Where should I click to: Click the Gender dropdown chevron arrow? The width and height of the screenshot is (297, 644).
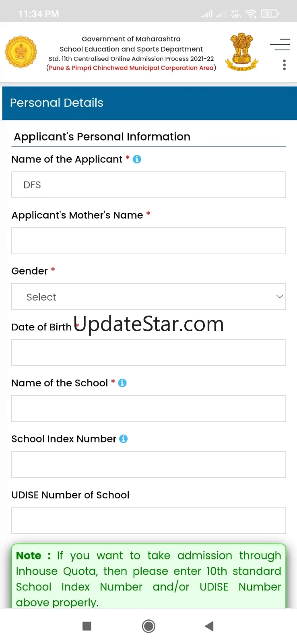(280, 297)
